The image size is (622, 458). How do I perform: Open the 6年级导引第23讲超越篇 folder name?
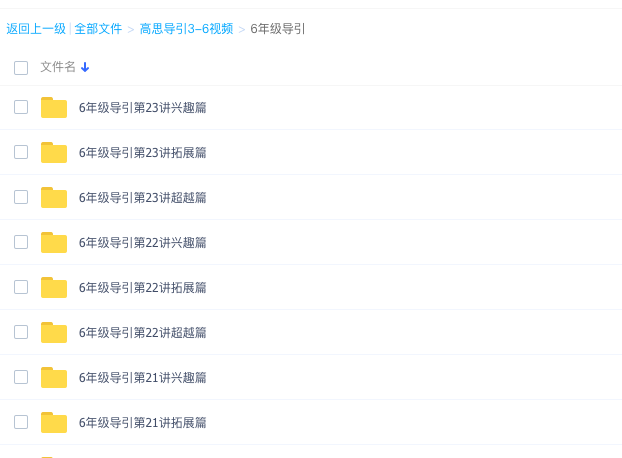[142, 197]
